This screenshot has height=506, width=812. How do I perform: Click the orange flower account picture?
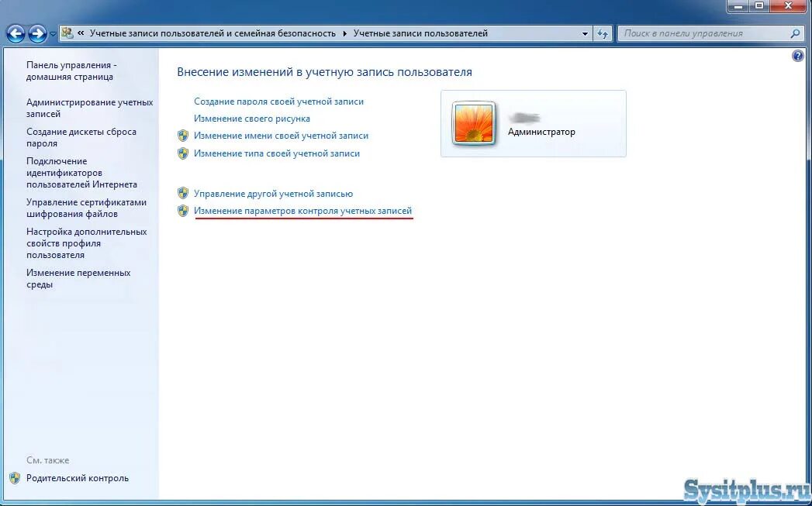point(474,123)
